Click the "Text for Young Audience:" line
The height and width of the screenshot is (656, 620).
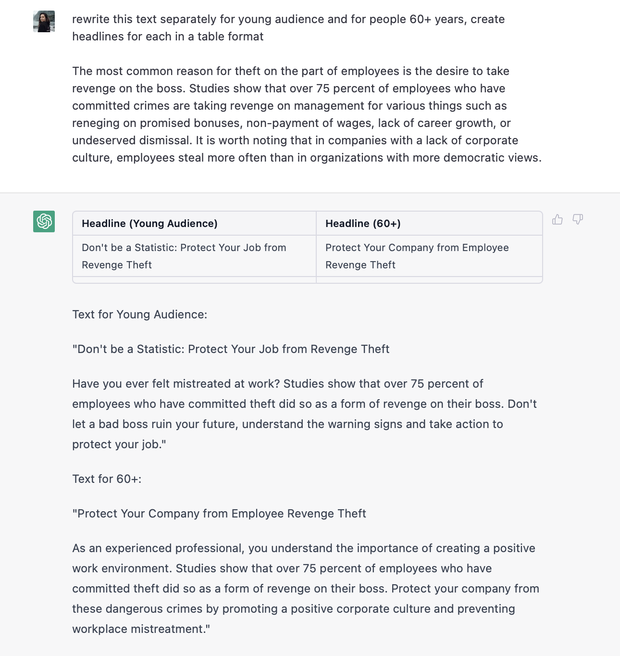point(140,315)
